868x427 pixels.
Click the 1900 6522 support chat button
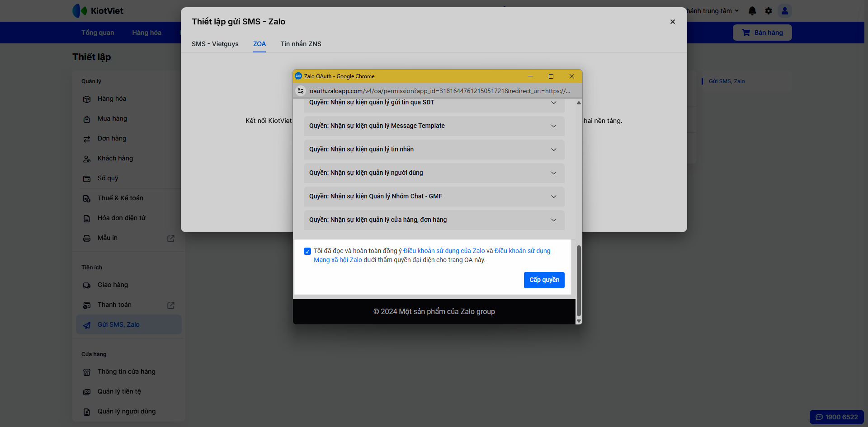click(837, 417)
